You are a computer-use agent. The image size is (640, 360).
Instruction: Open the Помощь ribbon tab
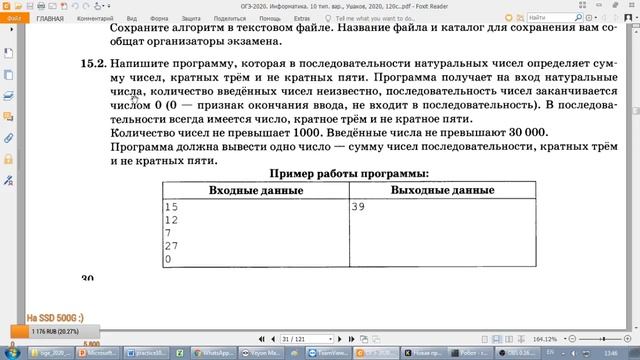point(270,19)
